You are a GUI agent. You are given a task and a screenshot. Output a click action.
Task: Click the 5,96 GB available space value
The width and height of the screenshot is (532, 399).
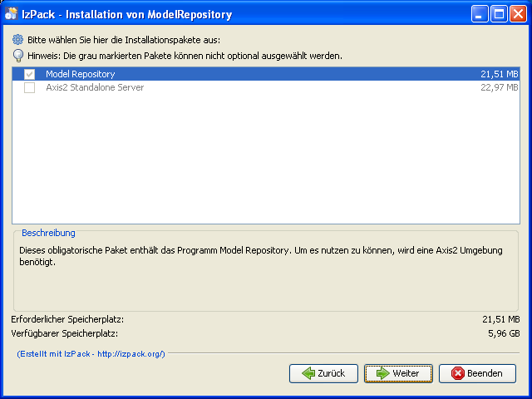(504, 333)
